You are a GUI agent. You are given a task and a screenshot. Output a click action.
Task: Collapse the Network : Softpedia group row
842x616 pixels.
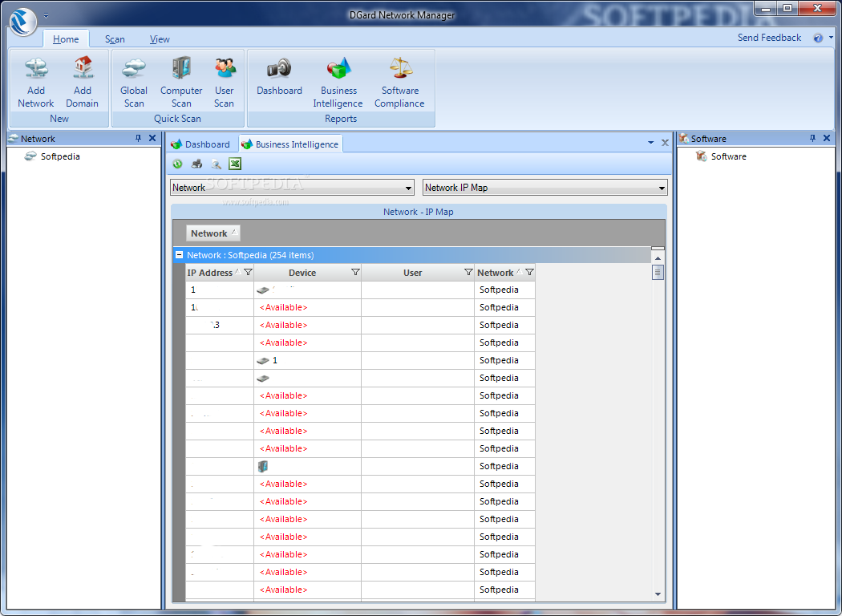[180, 255]
